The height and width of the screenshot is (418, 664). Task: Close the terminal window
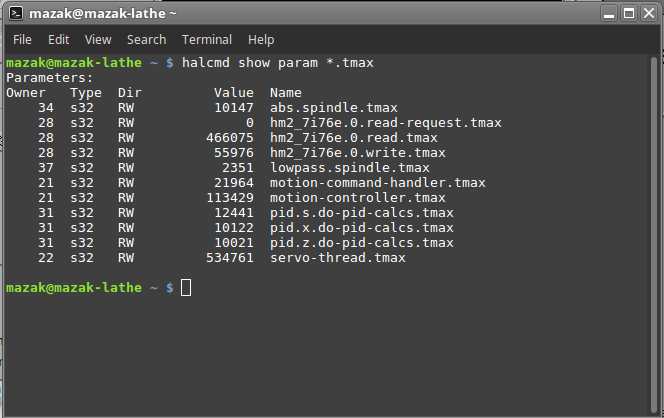pyautogui.click(x=649, y=14)
